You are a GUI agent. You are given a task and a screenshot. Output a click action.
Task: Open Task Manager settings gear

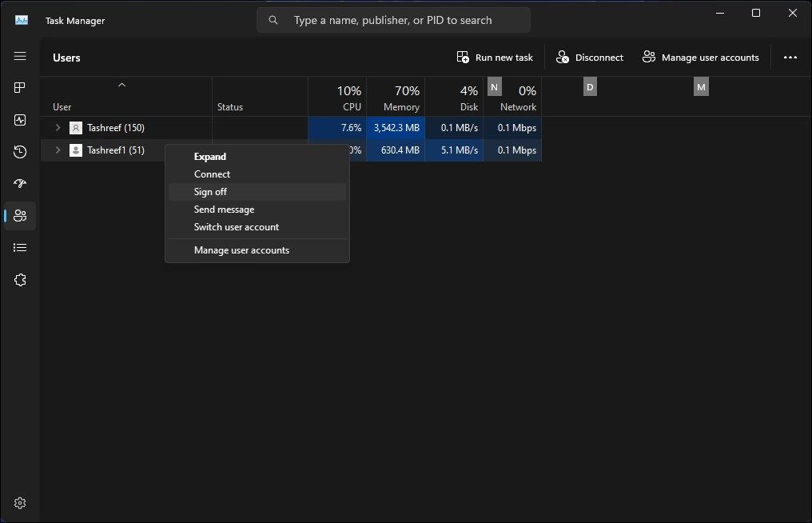pos(19,502)
